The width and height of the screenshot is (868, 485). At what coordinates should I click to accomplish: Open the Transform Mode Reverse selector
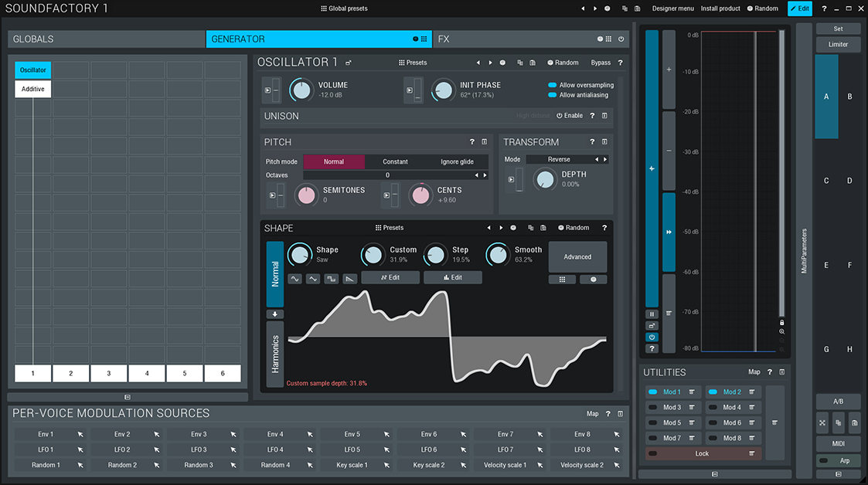click(559, 159)
